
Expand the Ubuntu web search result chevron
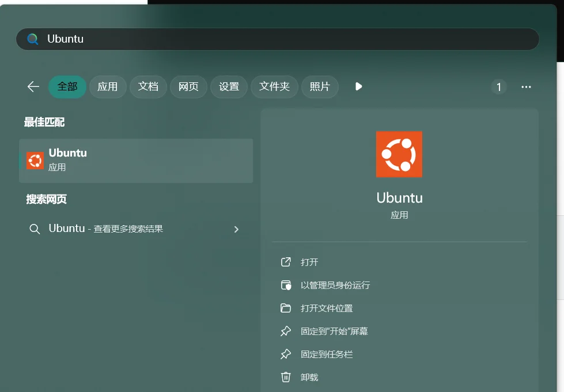(236, 229)
